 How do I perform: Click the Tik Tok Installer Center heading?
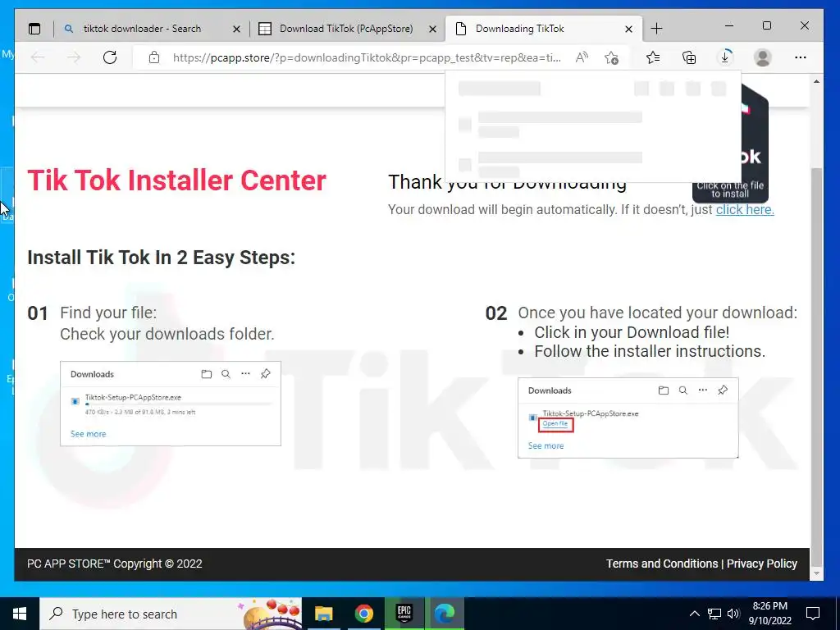pyautogui.click(x=177, y=180)
